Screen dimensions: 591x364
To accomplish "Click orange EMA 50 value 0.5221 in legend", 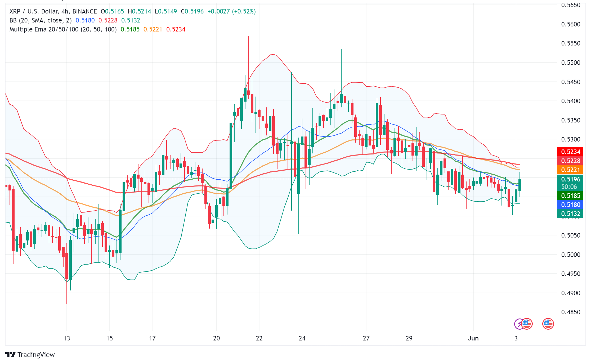I will coord(153,29).
